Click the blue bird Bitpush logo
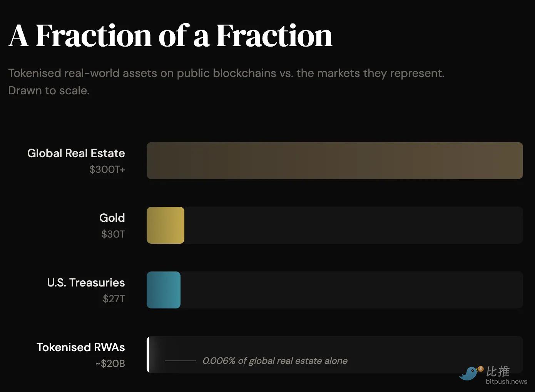535x392 pixels. [470, 373]
